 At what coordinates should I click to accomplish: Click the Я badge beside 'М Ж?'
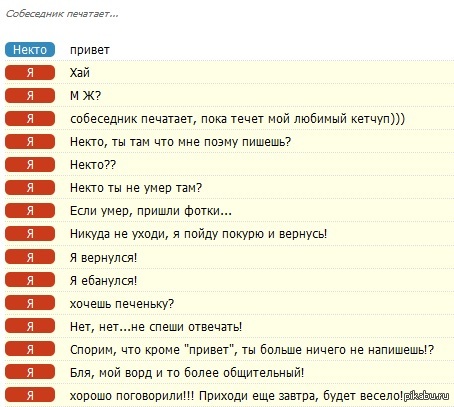(30, 96)
